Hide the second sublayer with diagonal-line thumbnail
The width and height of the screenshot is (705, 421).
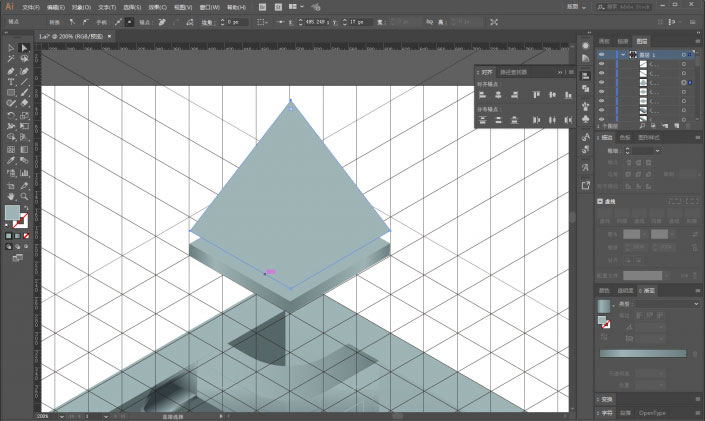pos(602,73)
